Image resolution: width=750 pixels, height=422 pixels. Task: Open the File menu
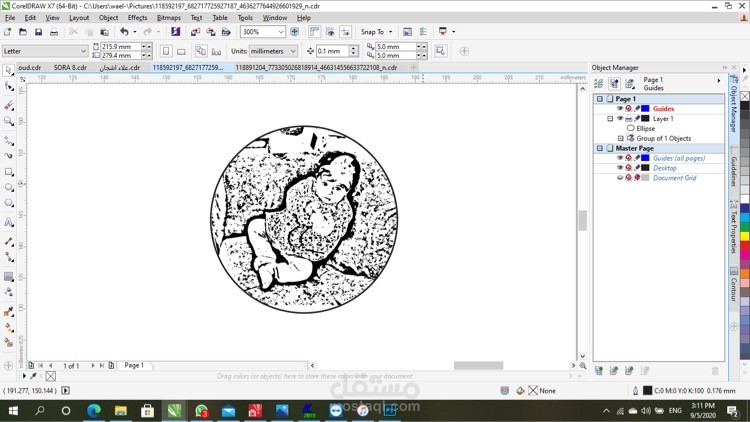pyautogui.click(x=10, y=18)
